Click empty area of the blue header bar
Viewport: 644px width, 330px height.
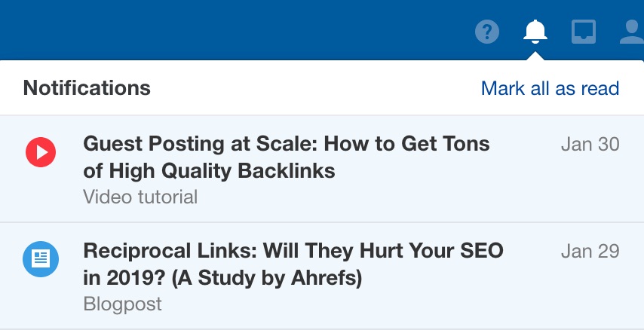point(226,30)
